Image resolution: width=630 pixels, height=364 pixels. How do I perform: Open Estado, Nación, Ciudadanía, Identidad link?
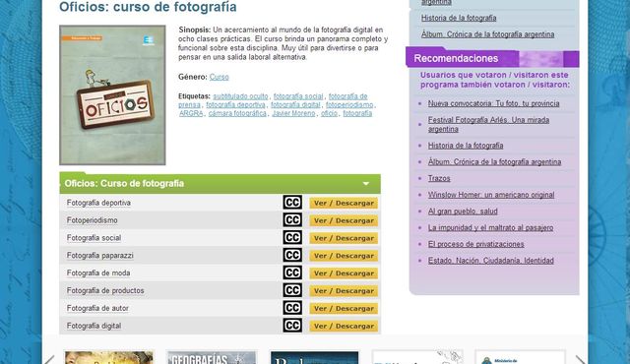click(490, 261)
